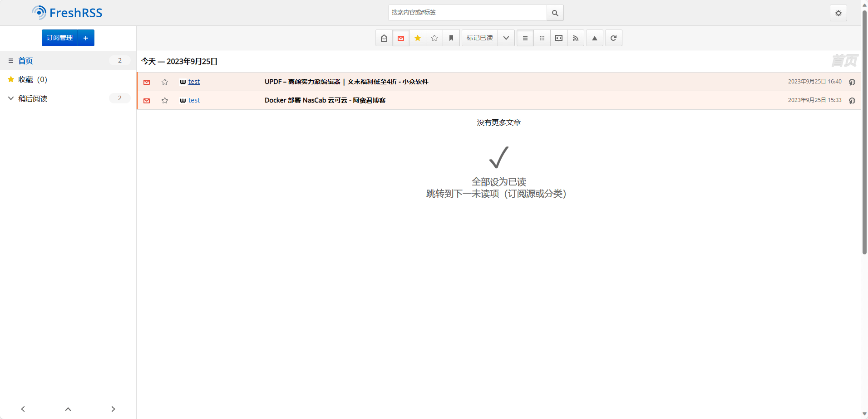Image resolution: width=868 pixels, height=419 pixels.
Task: Open the settings gear menu
Action: (838, 13)
